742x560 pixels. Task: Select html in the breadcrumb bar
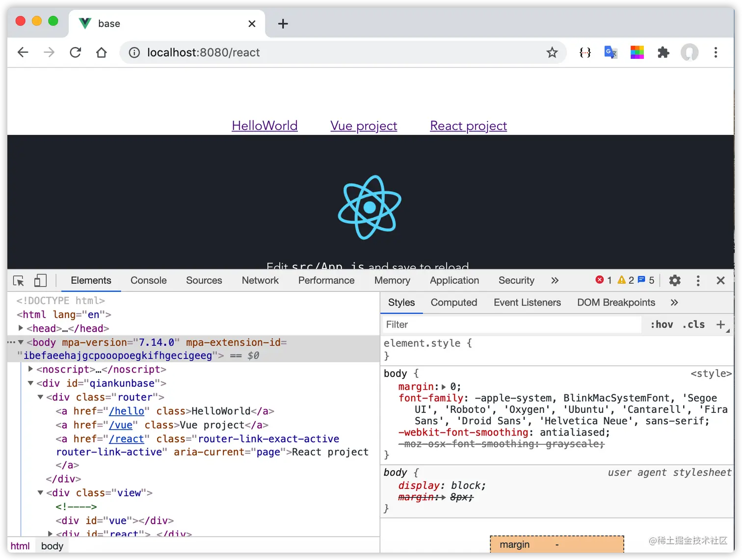pyautogui.click(x=20, y=546)
